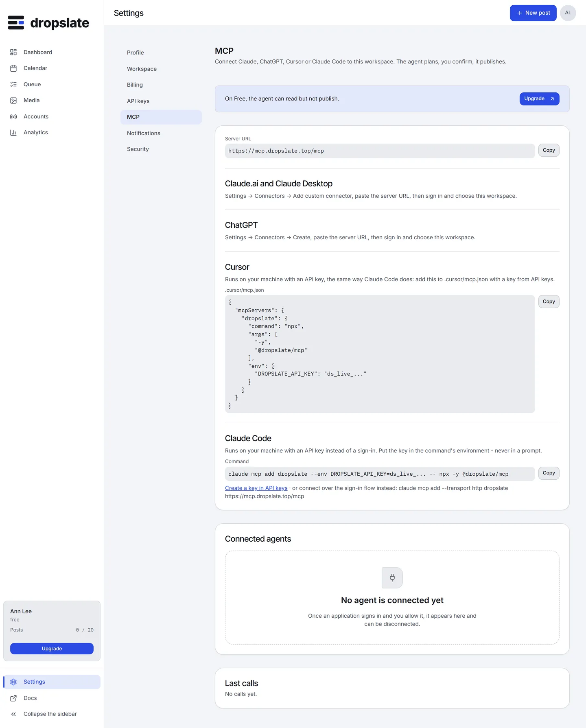Click the Settings page title
Screen dimensions: 586x728
[x=129, y=13]
